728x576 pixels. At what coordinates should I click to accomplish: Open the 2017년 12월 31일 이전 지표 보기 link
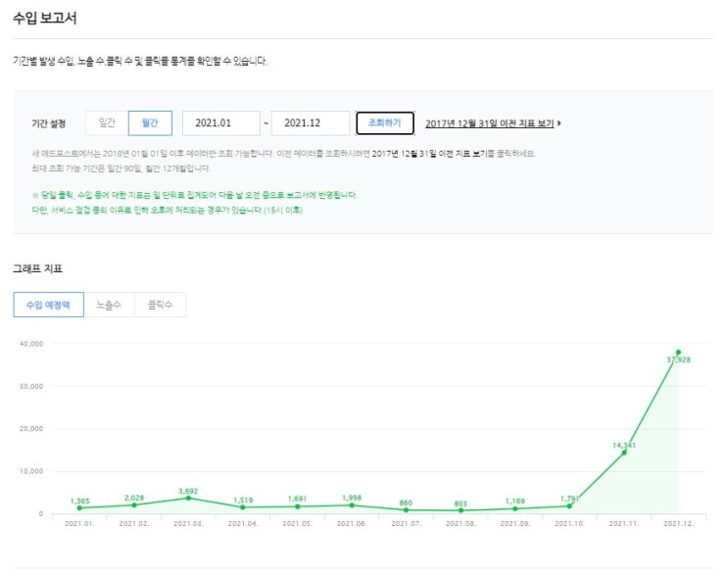pyautogui.click(x=489, y=123)
